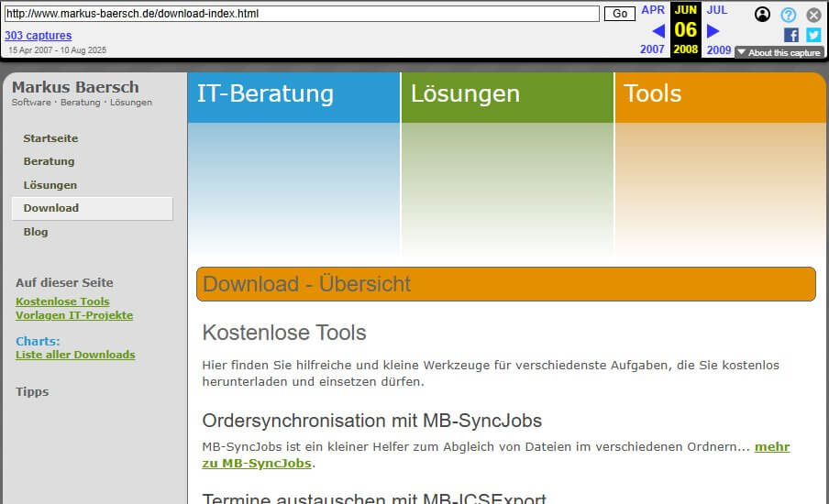Jump to JUL capture month
The width and height of the screenshot is (829, 504).
(717, 9)
